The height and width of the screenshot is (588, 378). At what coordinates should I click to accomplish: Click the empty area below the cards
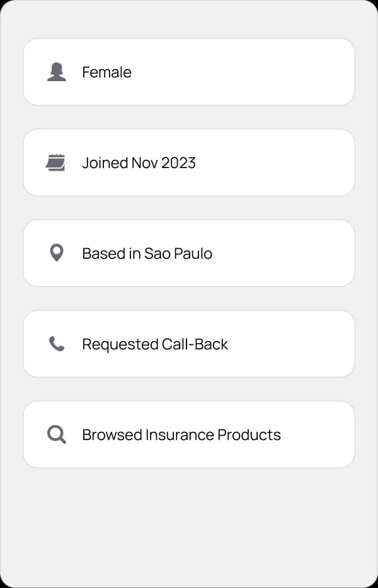[189, 523]
